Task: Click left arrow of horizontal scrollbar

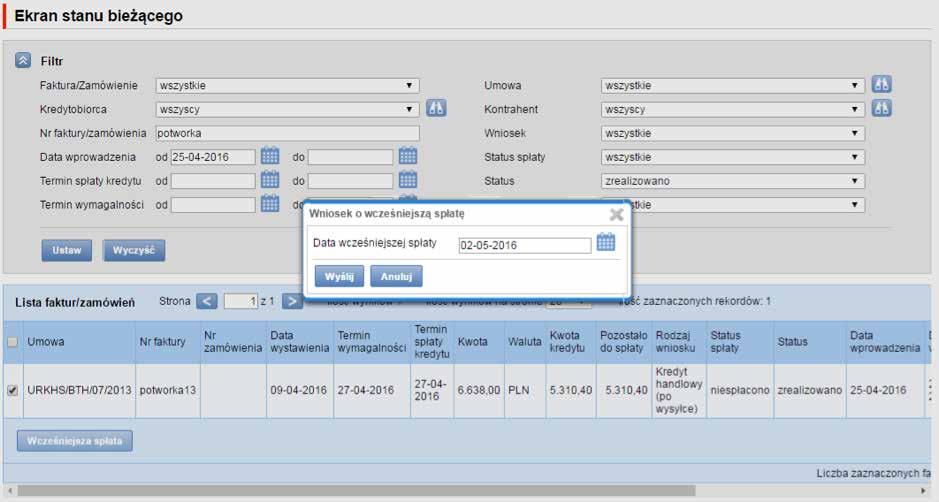Action: coord(8,491)
